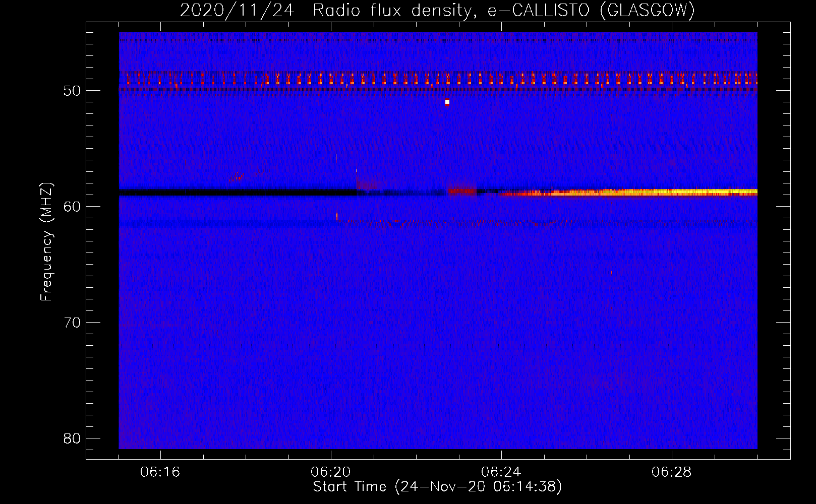Click the 50 MHz frequency tick label
The image size is (816, 504).
point(73,91)
